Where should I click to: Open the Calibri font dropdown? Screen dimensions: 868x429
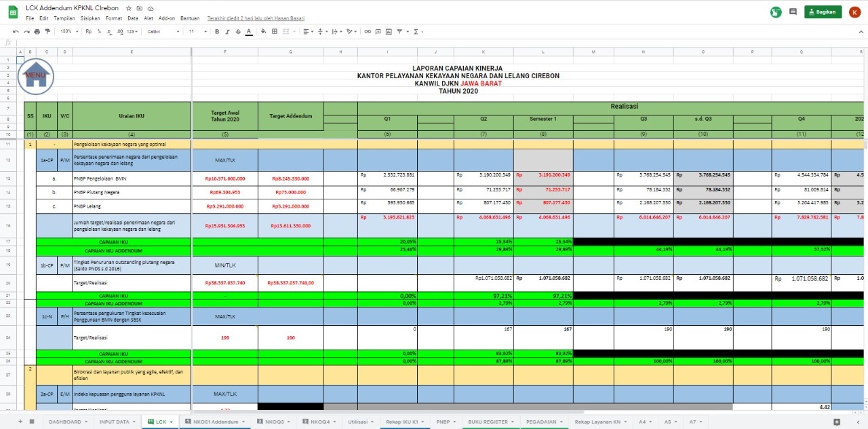click(x=163, y=31)
